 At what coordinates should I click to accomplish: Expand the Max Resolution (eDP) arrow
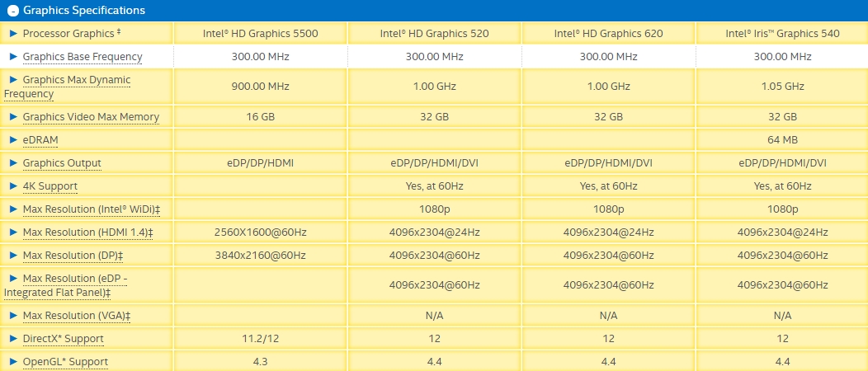click(x=14, y=278)
